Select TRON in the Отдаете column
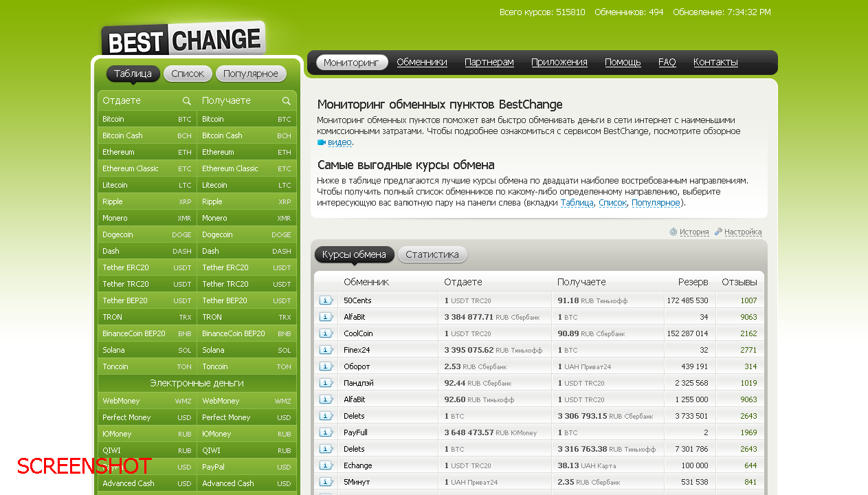868x495 pixels. (x=147, y=317)
